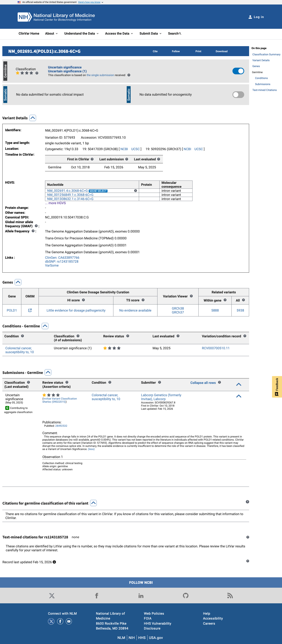Jump to Text-mined Citations in page sidebar
Viewport: 282px width, 644px height.
point(264,90)
